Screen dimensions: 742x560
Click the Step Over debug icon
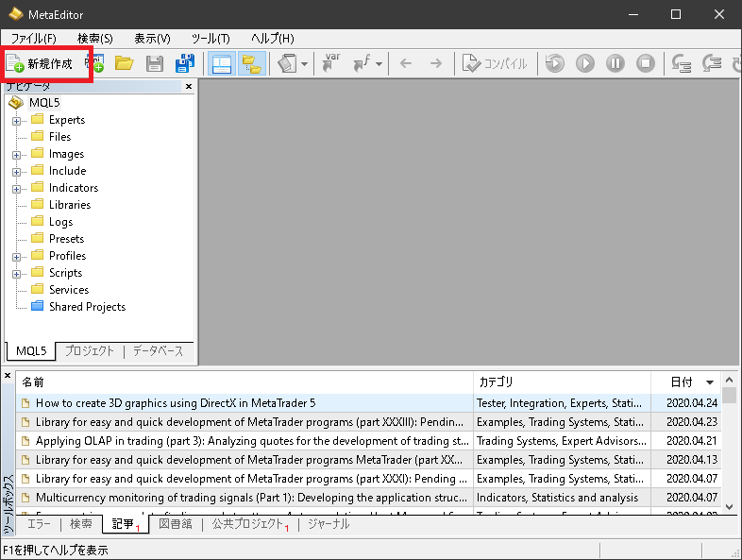click(x=712, y=63)
